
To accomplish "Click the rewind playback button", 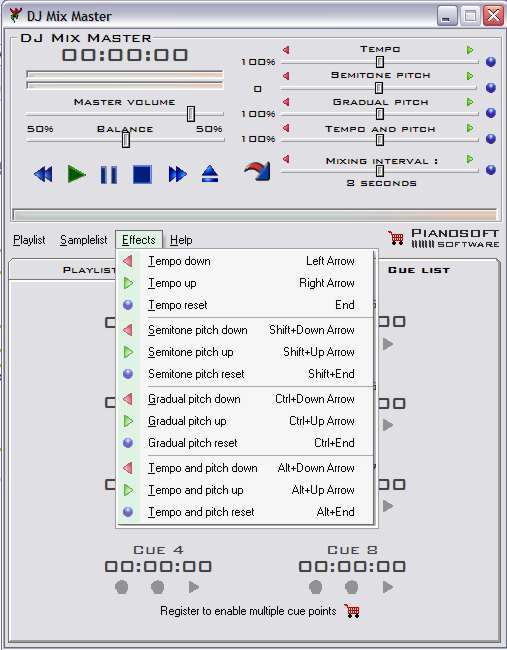I will click(x=43, y=174).
